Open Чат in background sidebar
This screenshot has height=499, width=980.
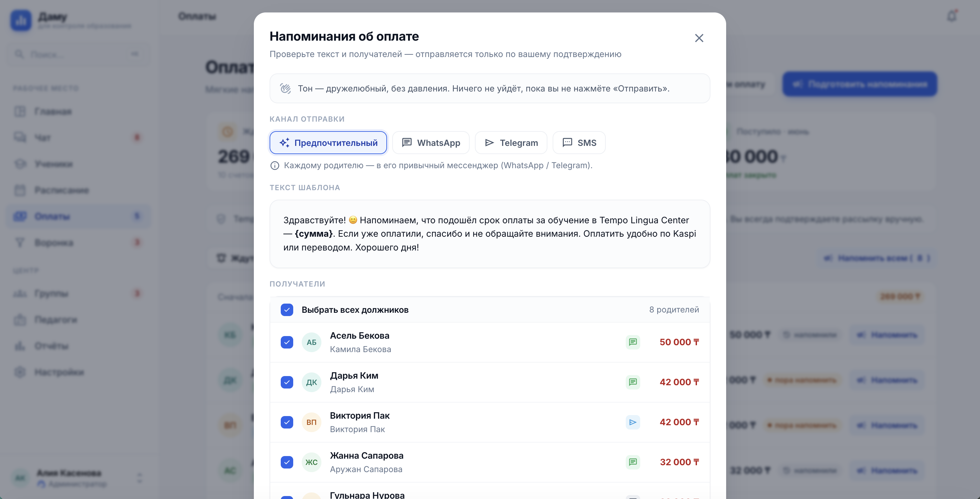pyautogui.click(x=79, y=137)
